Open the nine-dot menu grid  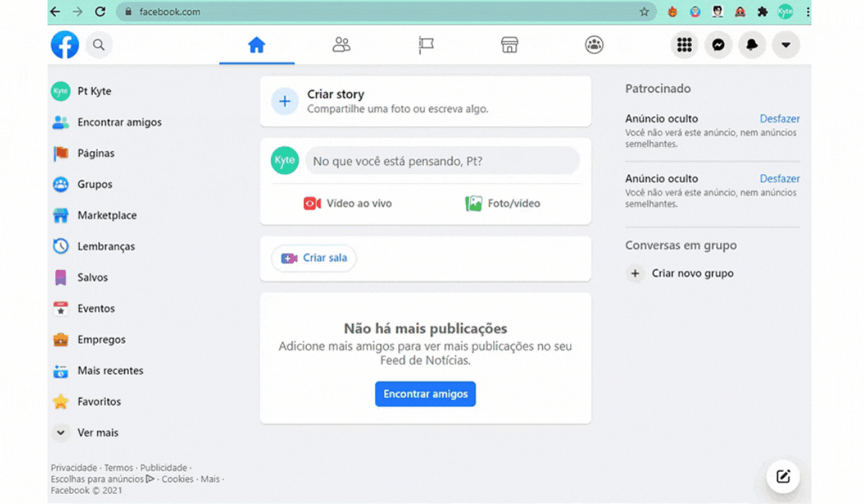click(x=685, y=45)
